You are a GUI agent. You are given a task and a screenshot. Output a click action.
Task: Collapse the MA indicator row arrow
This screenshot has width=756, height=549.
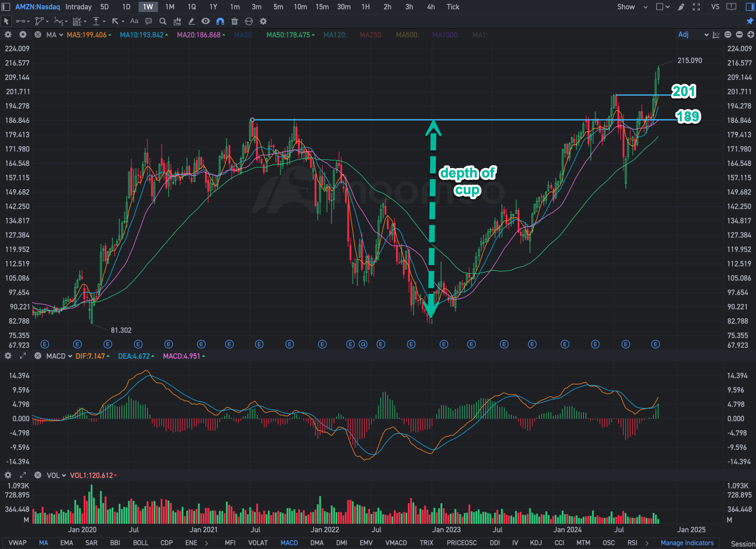click(x=23, y=34)
